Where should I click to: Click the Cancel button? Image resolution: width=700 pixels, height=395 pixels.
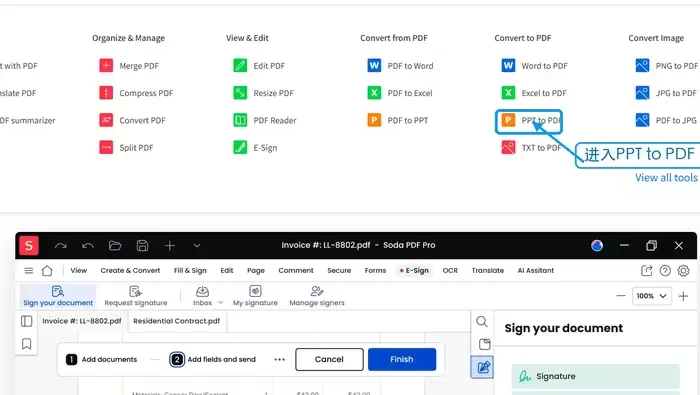(329, 359)
